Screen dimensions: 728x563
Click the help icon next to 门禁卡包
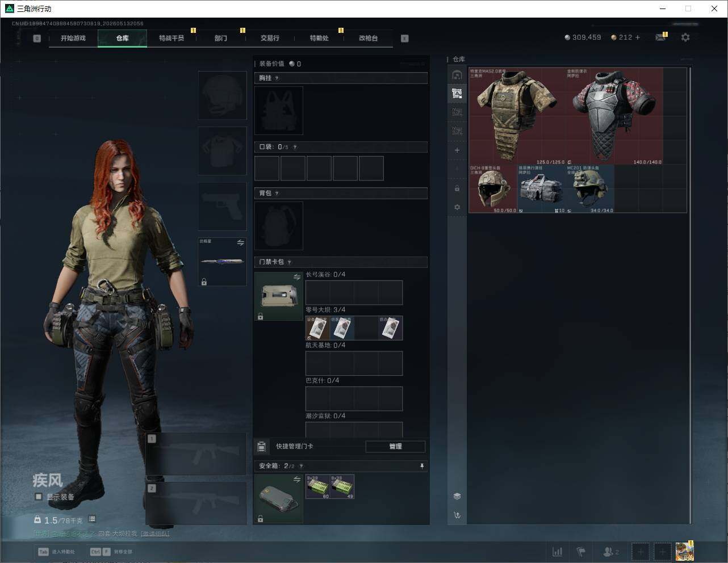pos(290,262)
